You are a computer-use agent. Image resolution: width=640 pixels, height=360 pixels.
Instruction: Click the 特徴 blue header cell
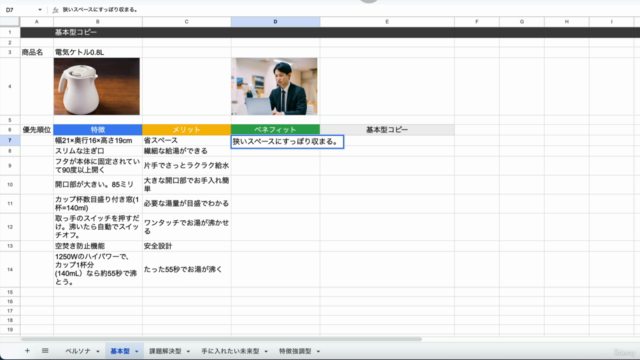(98, 130)
